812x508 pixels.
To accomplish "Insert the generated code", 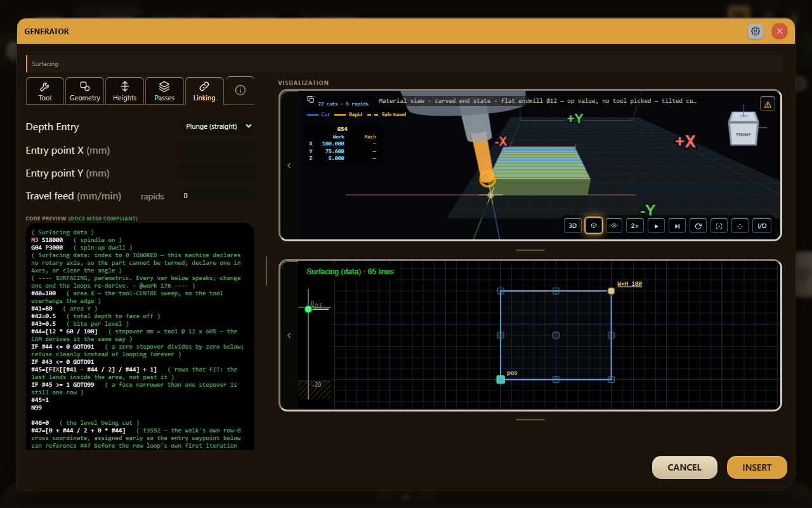I will tap(757, 467).
